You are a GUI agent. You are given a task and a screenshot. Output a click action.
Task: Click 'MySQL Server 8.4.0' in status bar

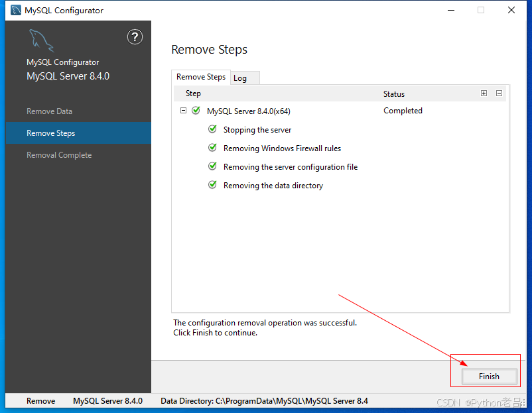(x=107, y=401)
